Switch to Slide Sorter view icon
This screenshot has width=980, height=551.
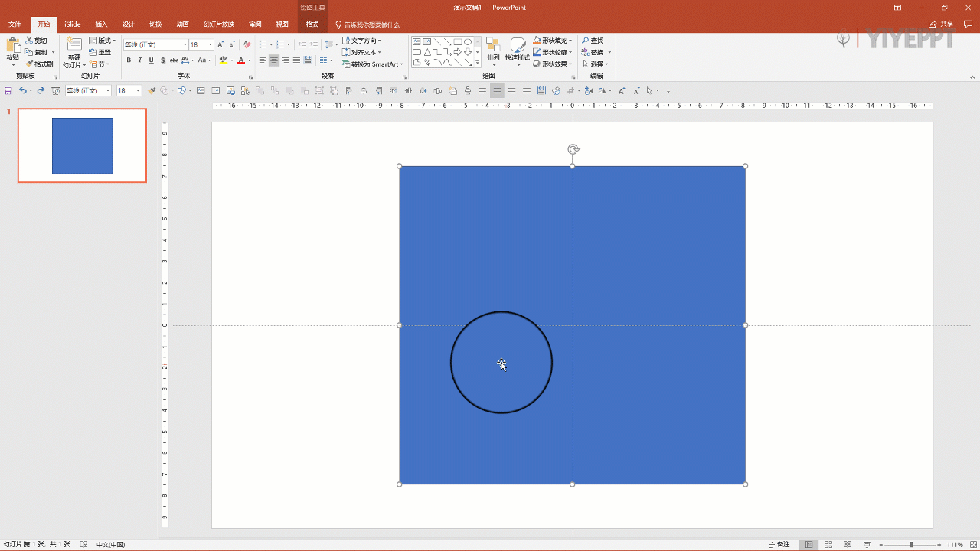828,545
